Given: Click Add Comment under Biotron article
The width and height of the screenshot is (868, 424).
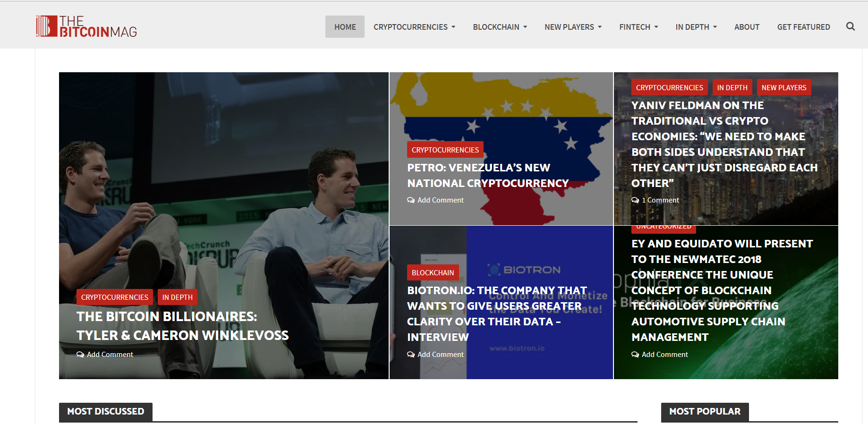Looking at the screenshot, I should [x=441, y=355].
